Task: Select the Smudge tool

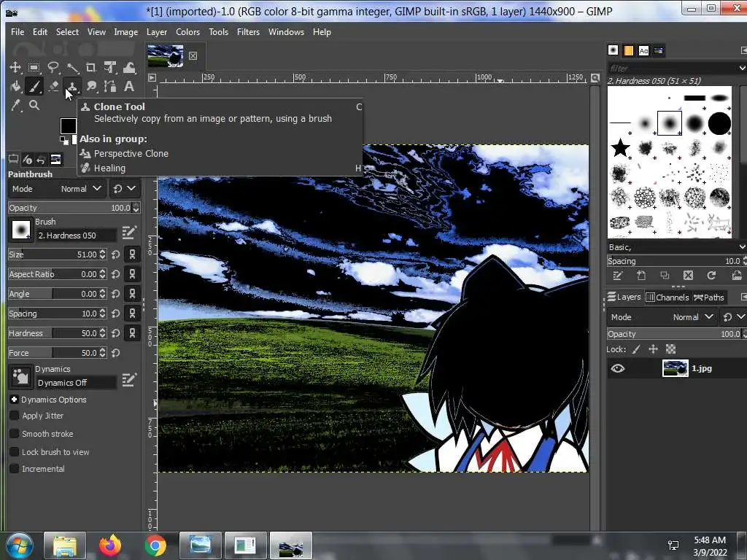Action: [91, 86]
